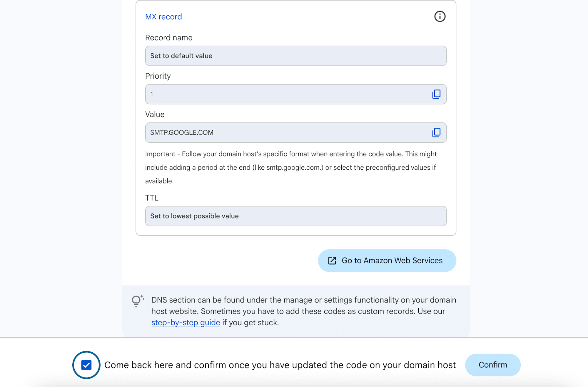Click the MX record heading
588x387 pixels.
[x=163, y=17]
